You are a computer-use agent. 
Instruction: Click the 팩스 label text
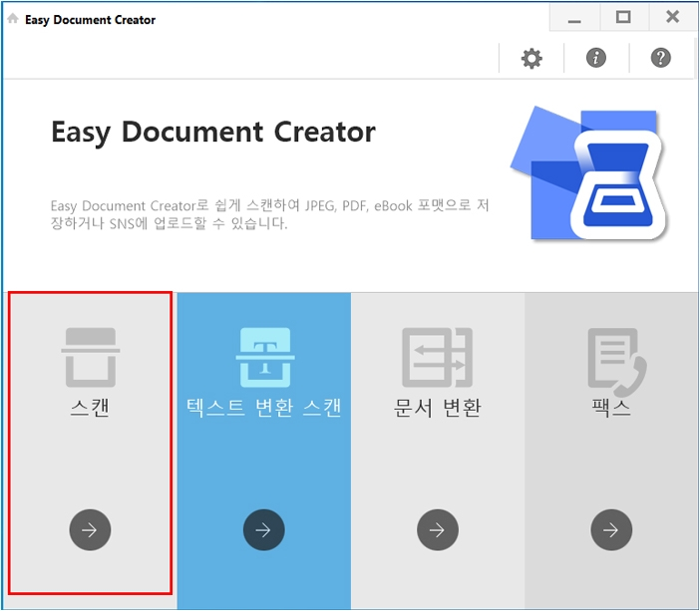(x=611, y=408)
